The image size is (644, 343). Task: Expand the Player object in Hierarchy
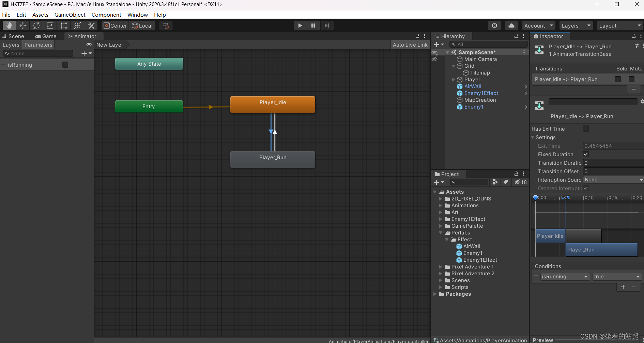(454, 79)
